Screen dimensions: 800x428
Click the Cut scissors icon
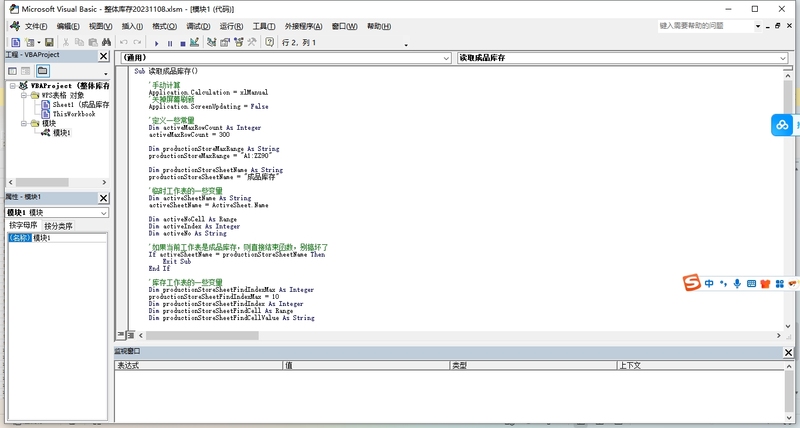pyautogui.click(x=66, y=42)
